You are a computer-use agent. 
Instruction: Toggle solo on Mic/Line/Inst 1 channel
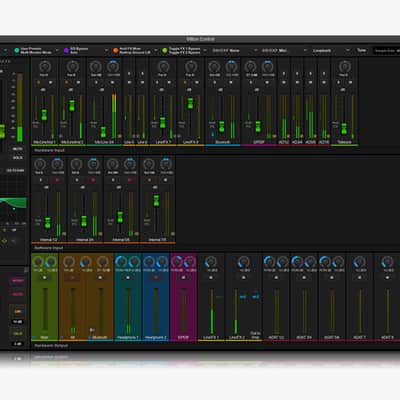pyautogui.click(x=39, y=82)
